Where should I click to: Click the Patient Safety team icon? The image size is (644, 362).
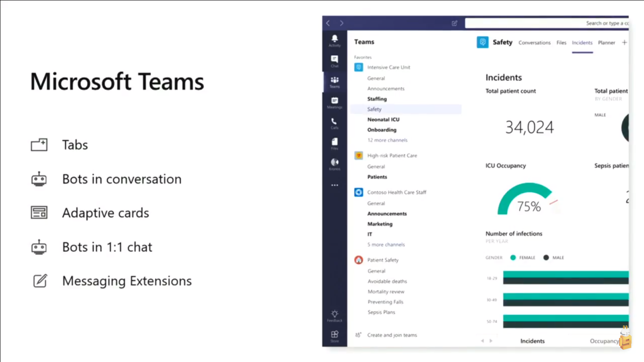358,260
